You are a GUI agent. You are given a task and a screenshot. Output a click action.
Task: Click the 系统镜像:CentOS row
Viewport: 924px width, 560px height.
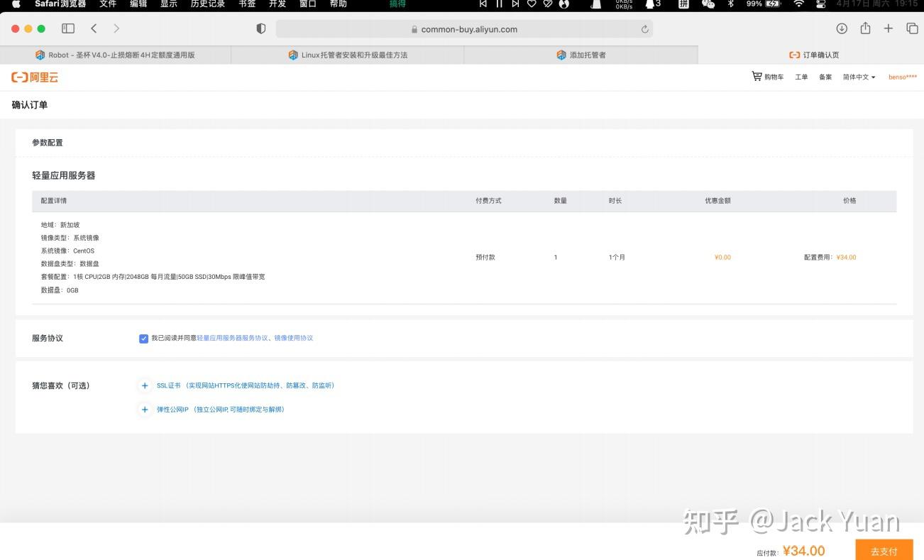click(x=67, y=251)
